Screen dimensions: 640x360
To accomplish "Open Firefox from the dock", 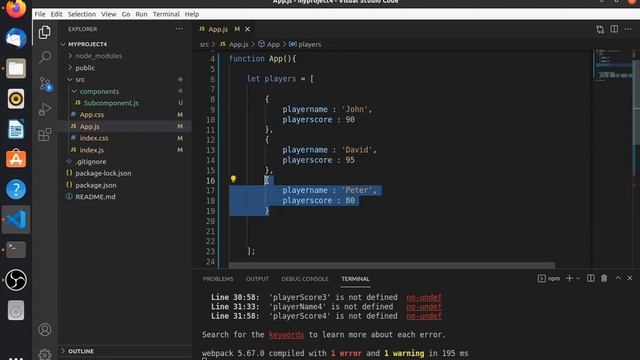I will [16, 9].
